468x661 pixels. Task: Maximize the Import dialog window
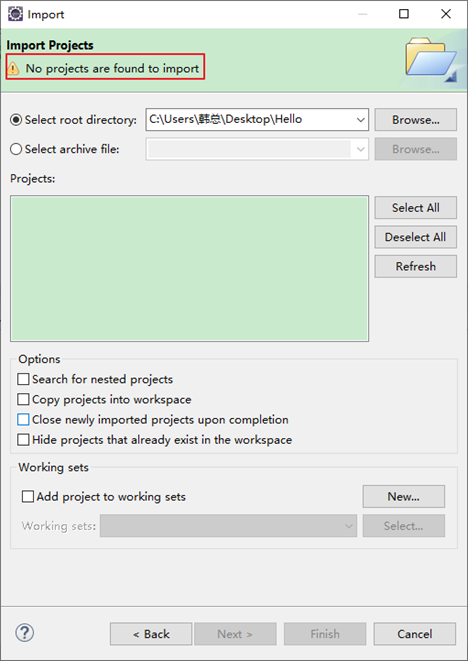tap(403, 14)
